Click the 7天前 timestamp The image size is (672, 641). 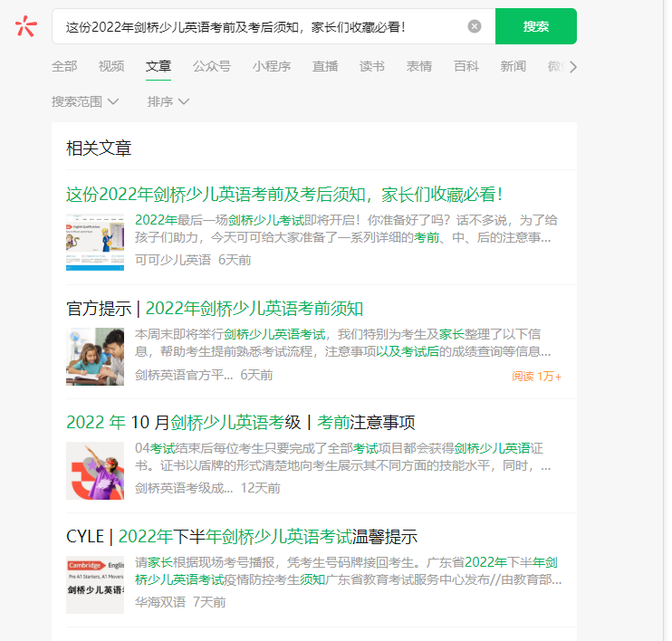tap(209, 602)
